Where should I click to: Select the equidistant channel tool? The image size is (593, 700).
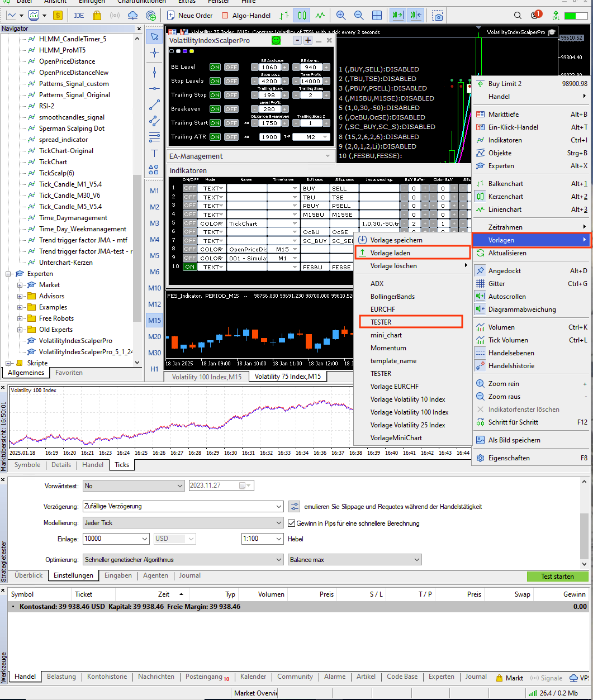click(x=155, y=121)
